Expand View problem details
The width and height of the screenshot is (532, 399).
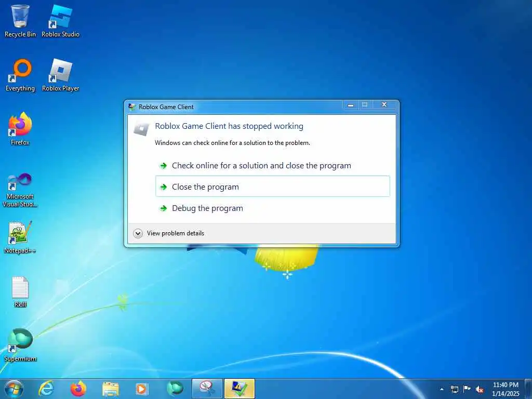[169, 233]
